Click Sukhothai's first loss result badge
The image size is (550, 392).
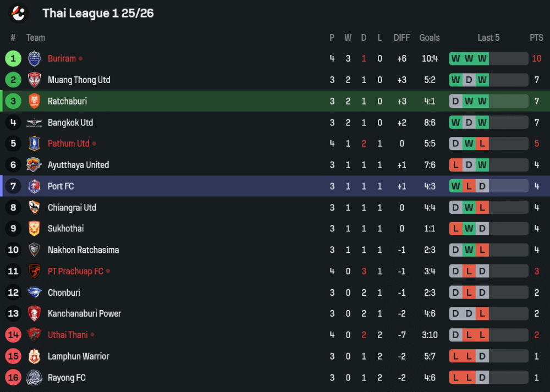click(455, 229)
